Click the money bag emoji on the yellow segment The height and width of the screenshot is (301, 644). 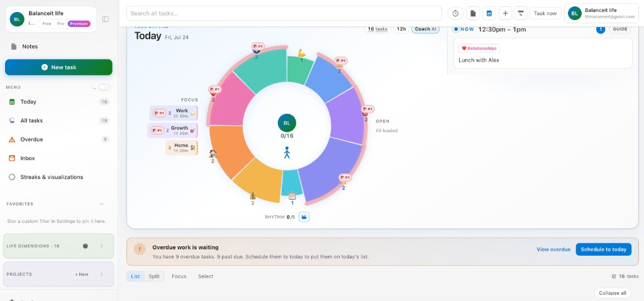point(253,196)
